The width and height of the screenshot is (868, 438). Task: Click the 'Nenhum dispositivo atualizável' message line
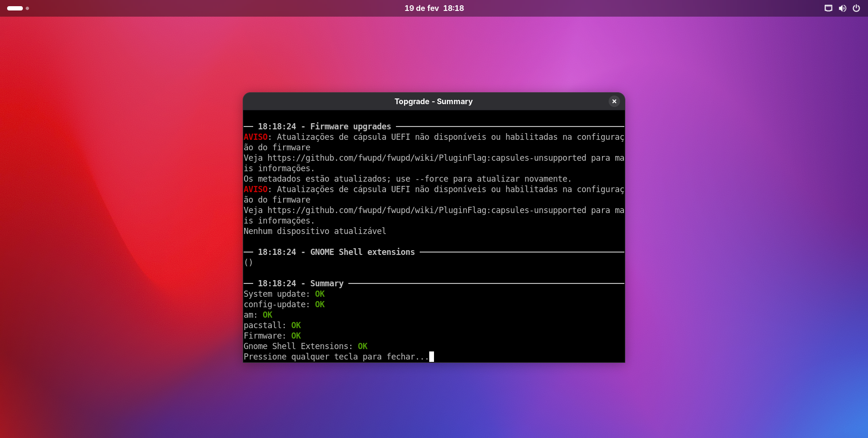tap(315, 231)
